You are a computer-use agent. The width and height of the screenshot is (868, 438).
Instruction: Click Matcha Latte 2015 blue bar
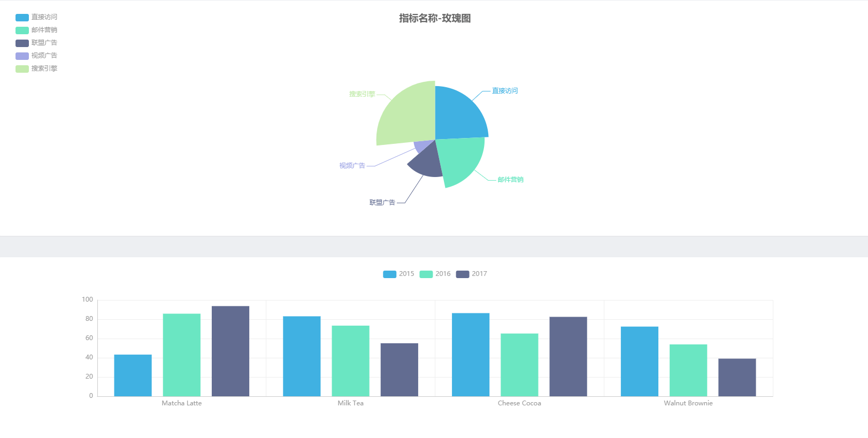coord(133,375)
